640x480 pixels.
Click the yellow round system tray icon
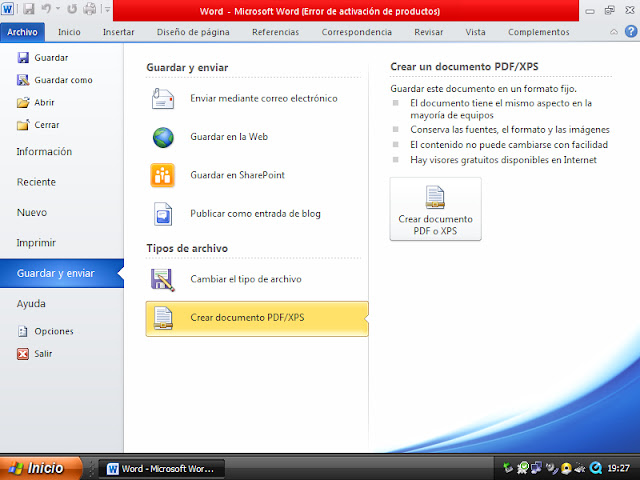coord(566,468)
